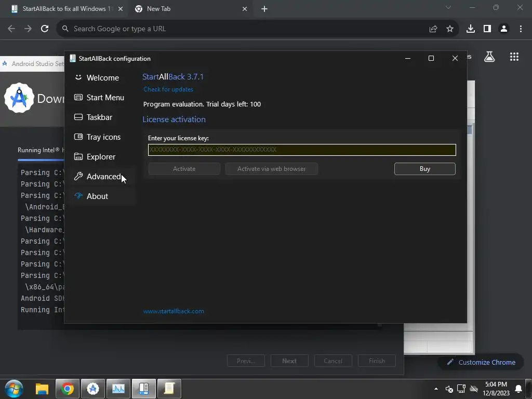Open Chrome downloads
The width and height of the screenshot is (532, 399).
(471, 29)
